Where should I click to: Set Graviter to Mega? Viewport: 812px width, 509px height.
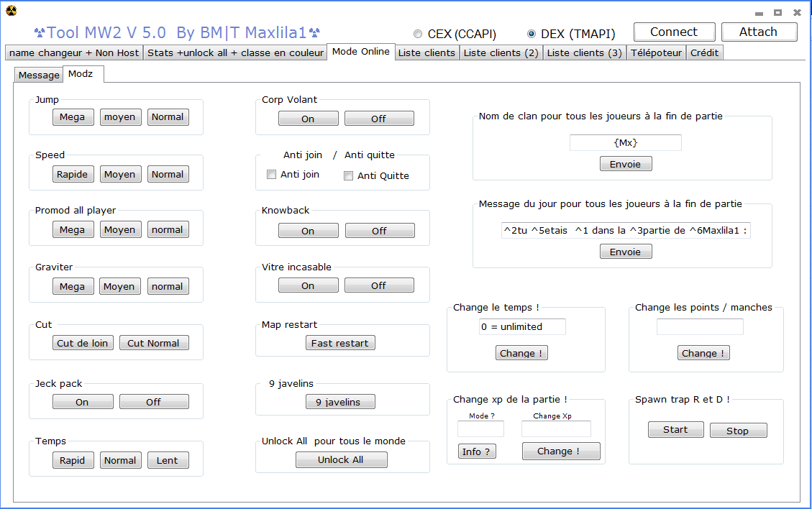point(73,286)
